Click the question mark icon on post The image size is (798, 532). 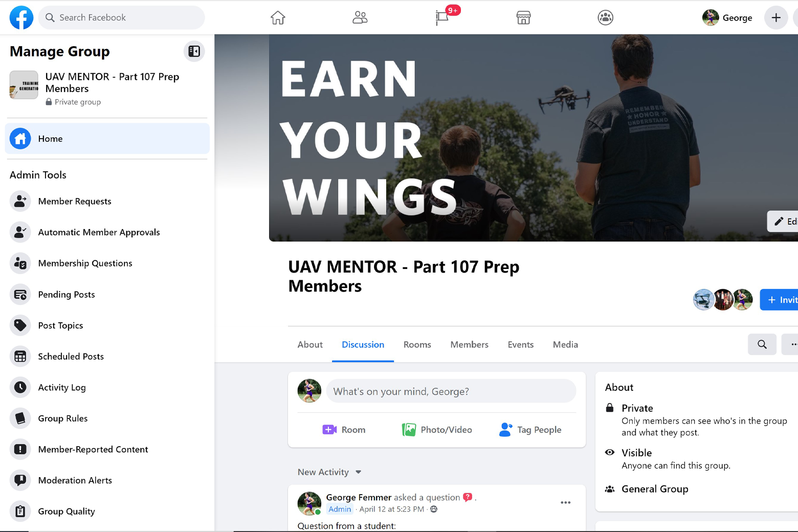[468, 497]
